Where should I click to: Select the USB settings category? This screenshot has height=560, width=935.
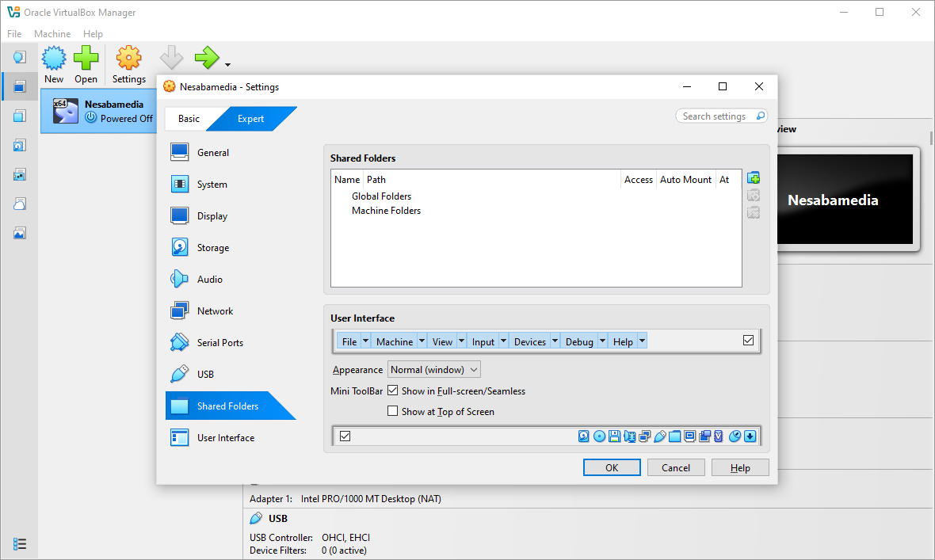[x=205, y=375]
